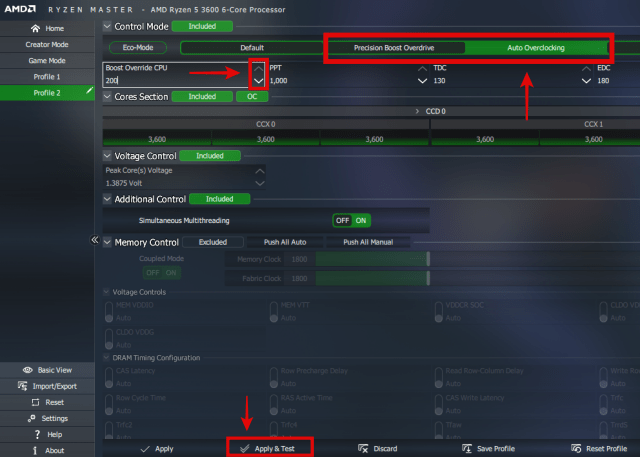Click the Save Profile icon

tap(467, 448)
